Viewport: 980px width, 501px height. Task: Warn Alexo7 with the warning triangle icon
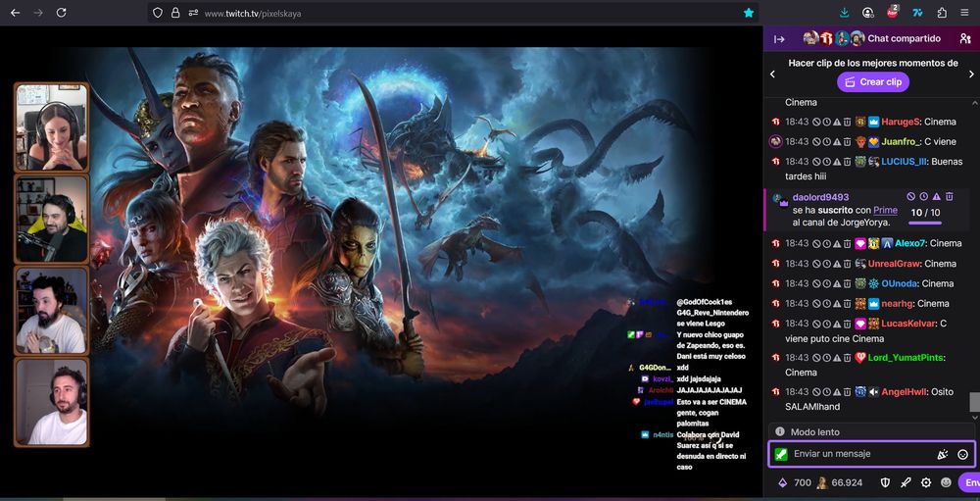(x=836, y=243)
